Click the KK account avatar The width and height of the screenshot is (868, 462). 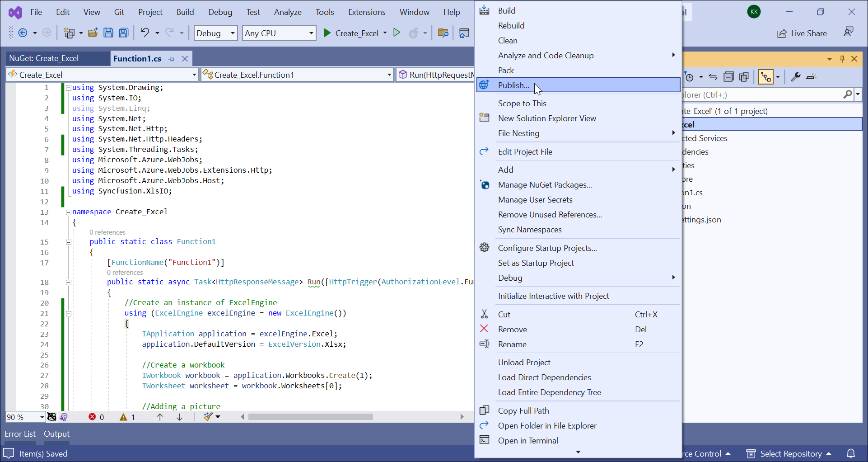[x=754, y=12]
